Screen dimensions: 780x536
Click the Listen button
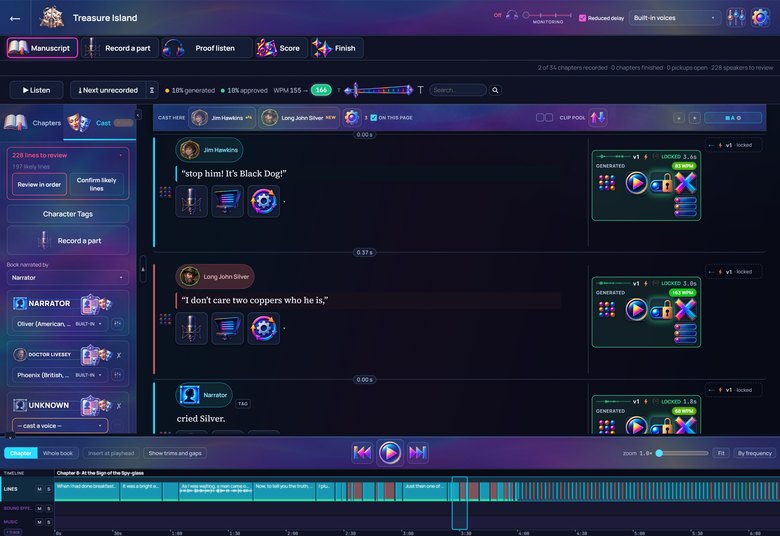point(36,90)
